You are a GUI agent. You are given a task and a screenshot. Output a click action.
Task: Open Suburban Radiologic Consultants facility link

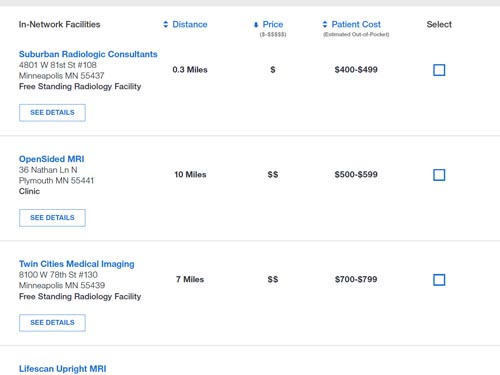88,54
